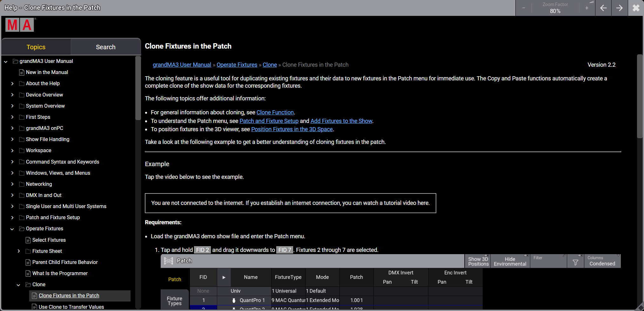Image resolution: width=644 pixels, height=311 pixels.
Task: Expand the Patch and Fixture Setup folder
Action: pyautogui.click(x=12, y=217)
